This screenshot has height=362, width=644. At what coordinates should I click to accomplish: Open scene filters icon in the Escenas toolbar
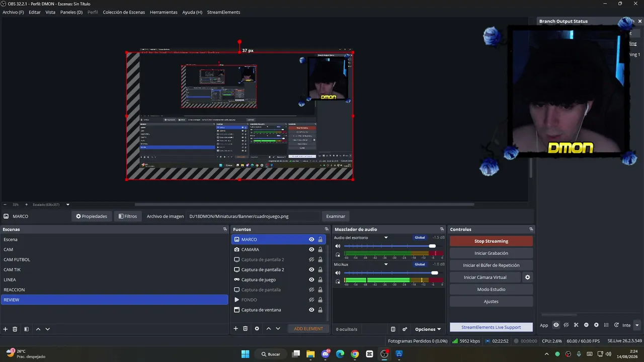click(26, 329)
